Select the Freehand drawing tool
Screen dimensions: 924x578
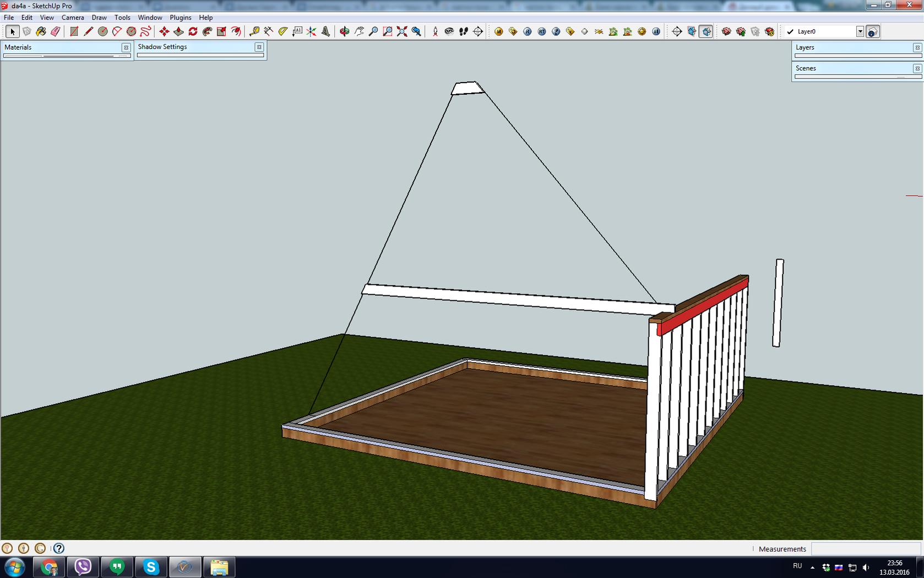click(x=145, y=31)
